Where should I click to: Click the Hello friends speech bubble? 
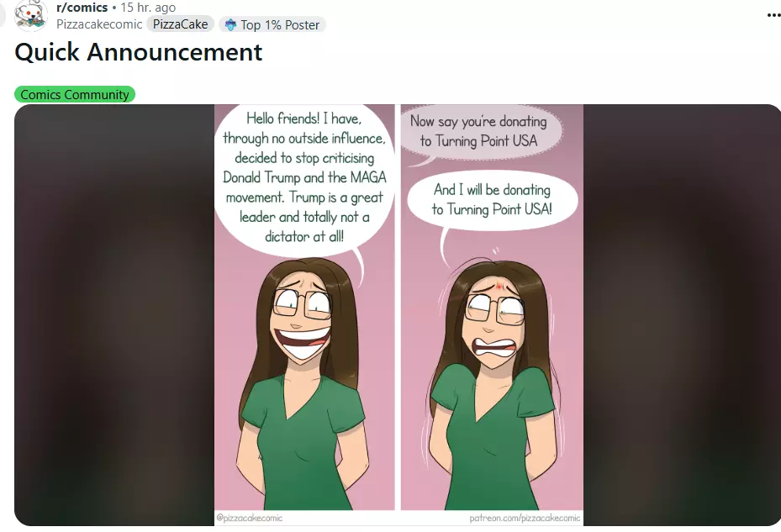[303, 176]
